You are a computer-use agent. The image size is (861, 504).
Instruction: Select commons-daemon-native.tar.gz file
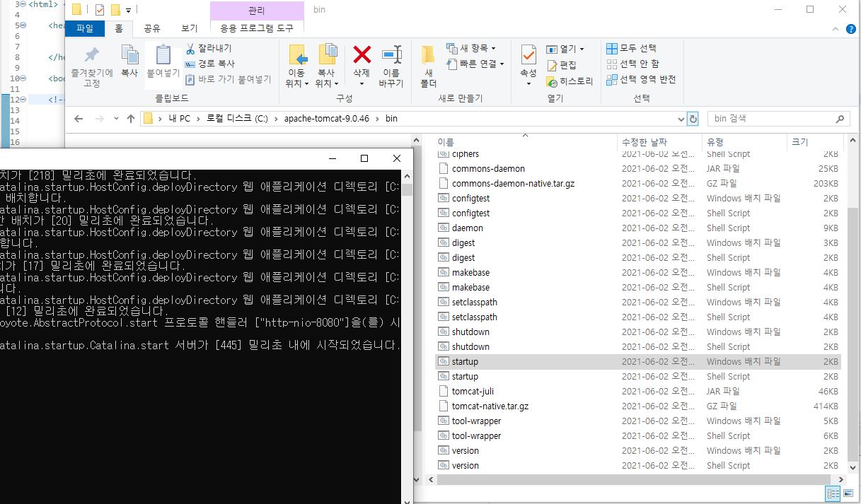coord(637,183)
